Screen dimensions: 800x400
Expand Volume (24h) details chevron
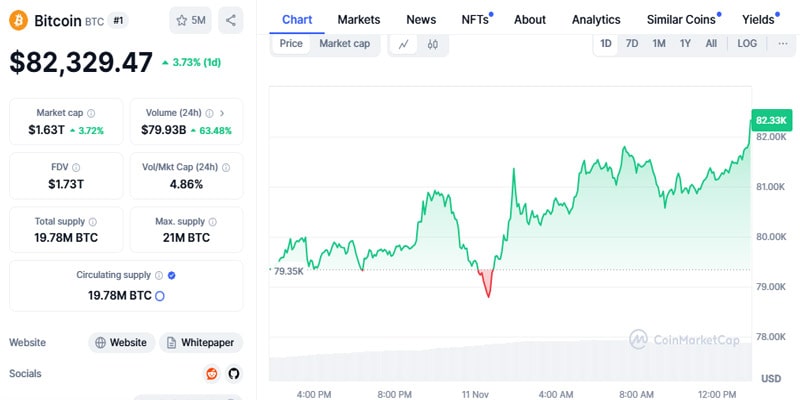coord(222,113)
